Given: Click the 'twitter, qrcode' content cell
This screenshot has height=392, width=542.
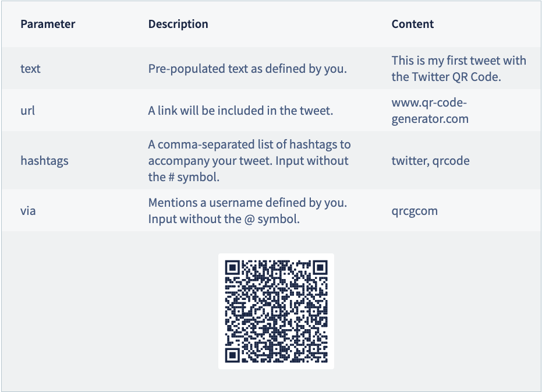Looking at the screenshot, I should click(x=430, y=161).
